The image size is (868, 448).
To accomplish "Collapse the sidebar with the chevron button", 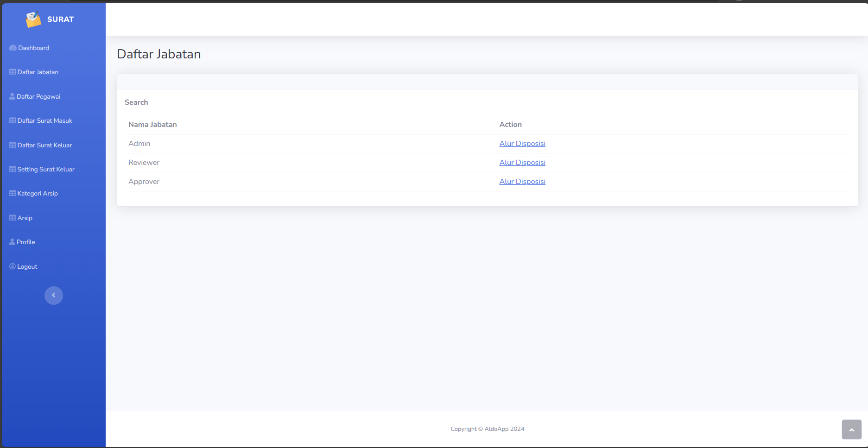I will click(x=54, y=296).
